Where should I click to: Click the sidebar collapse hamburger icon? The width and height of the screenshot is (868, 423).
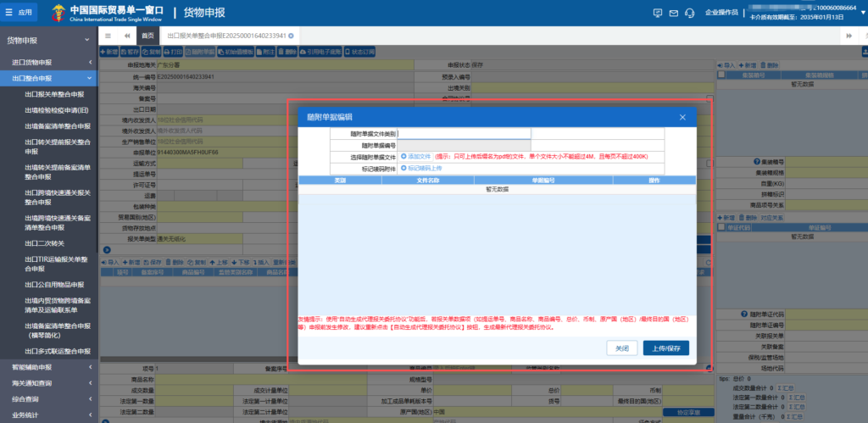pyautogui.click(x=108, y=36)
